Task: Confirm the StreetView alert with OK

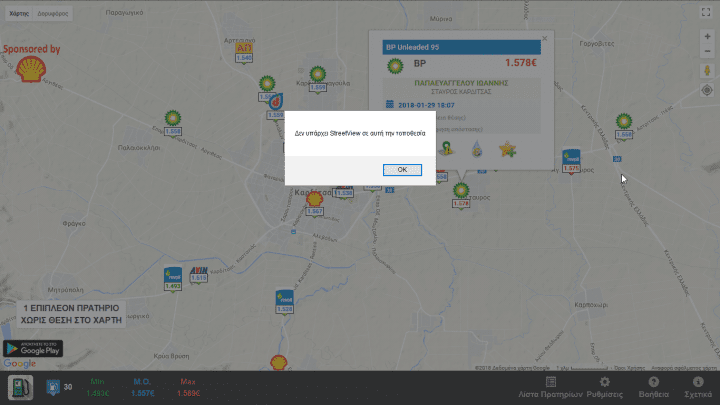Action: 402,170
